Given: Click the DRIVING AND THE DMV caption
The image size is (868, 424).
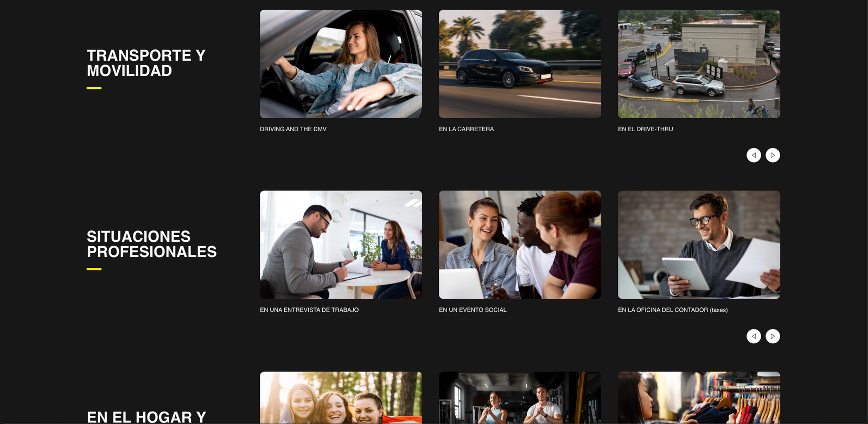Looking at the screenshot, I should (293, 129).
